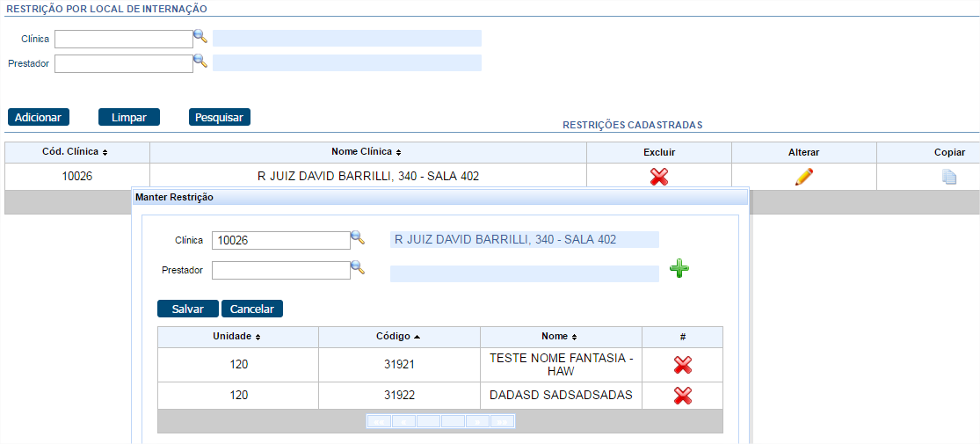Open Clínica lookup in the Manter Restrição dialog
The image size is (980, 444).
click(357, 237)
